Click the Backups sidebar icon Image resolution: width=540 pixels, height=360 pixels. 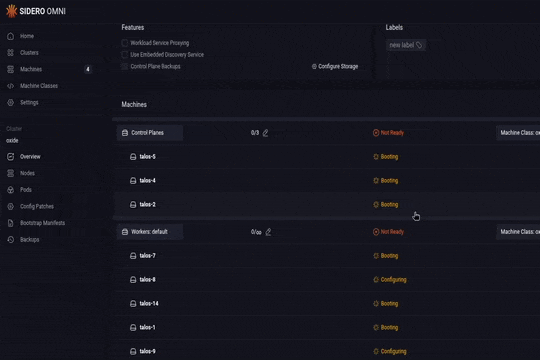click(x=11, y=239)
